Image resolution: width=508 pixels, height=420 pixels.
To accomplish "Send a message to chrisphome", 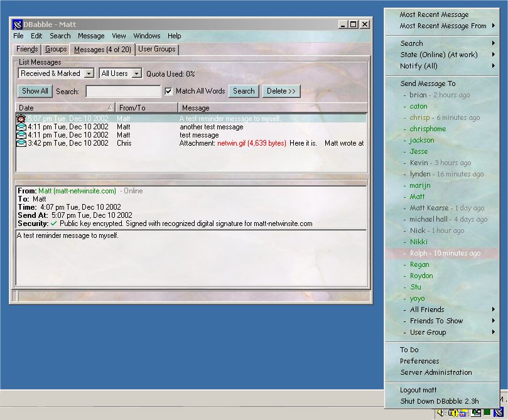I will 443,129.
